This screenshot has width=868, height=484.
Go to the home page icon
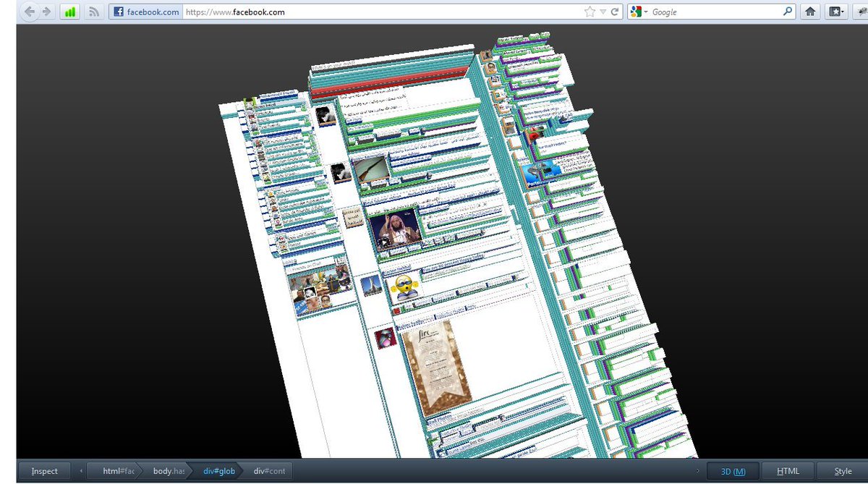810,12
